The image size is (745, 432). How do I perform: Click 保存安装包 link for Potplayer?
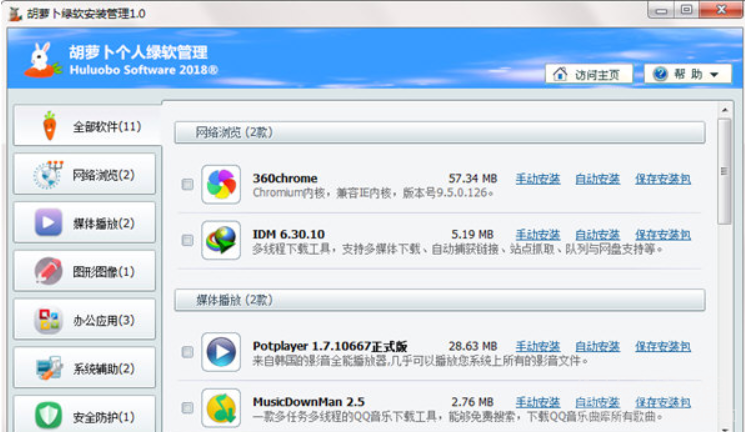click(663, 347)
